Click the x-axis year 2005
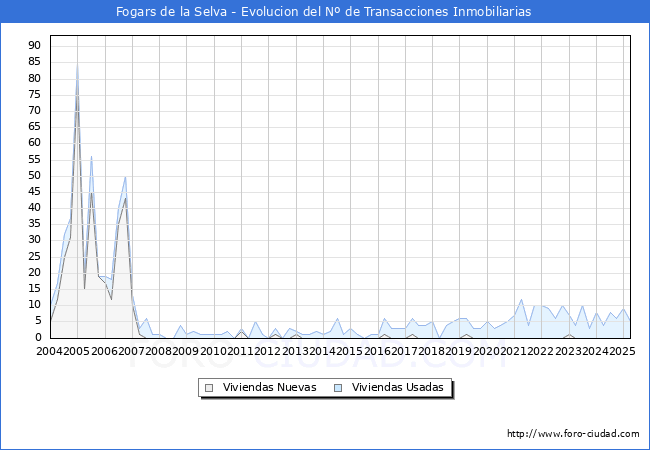The height and width of the screenshot is (450, 650). (77, 351)
